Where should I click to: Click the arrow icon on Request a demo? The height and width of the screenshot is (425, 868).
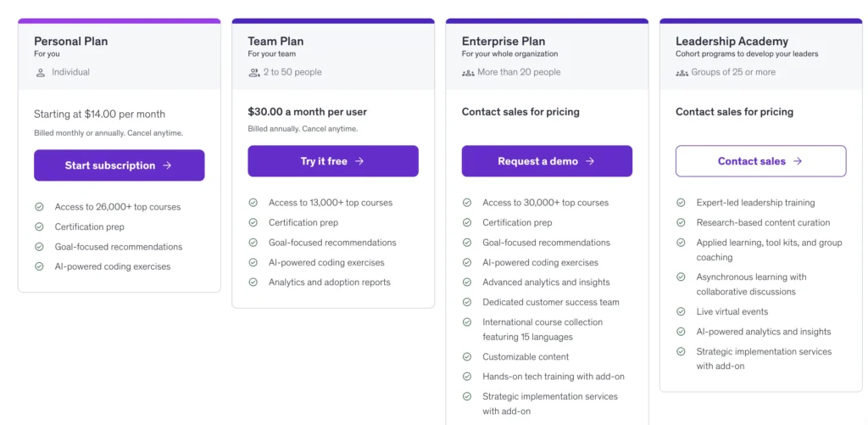pyautogui.click(x=590, y=161)
